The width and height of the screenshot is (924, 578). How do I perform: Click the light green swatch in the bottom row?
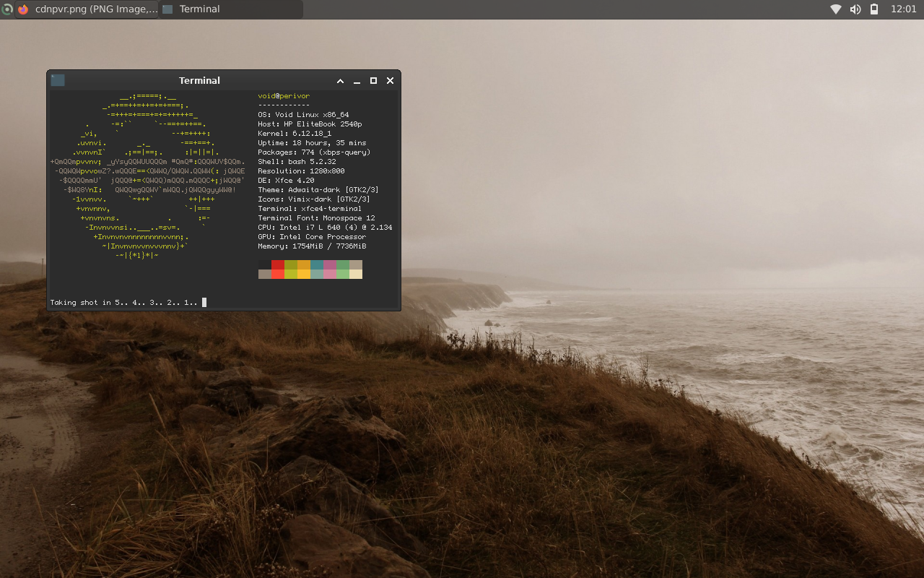tap(343, 274)
